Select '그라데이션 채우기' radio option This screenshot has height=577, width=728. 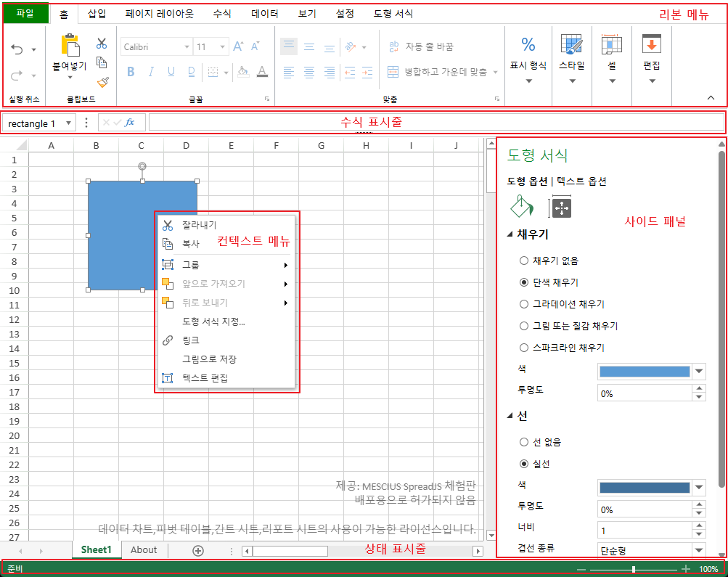click(x=524, y=304)
